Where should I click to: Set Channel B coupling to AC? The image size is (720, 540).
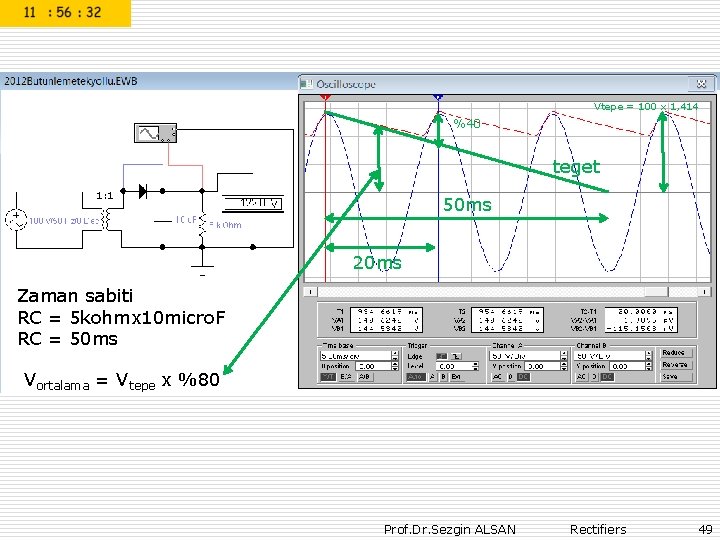coord(582,377)
